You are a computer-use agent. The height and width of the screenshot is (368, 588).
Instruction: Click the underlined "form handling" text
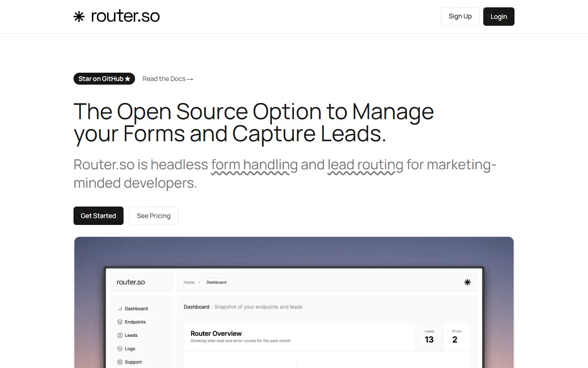pos(254,165)
